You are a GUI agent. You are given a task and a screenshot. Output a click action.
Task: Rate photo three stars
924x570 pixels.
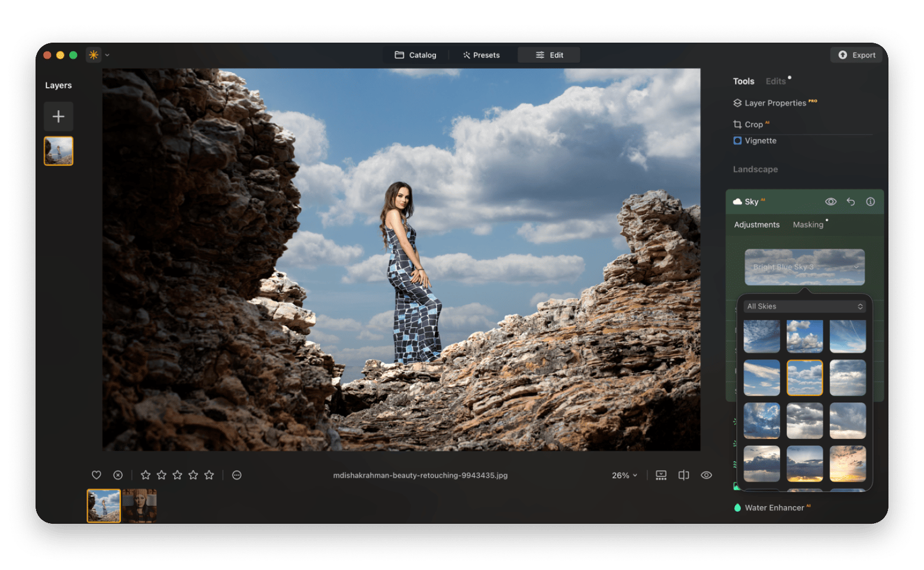[177, 475]
